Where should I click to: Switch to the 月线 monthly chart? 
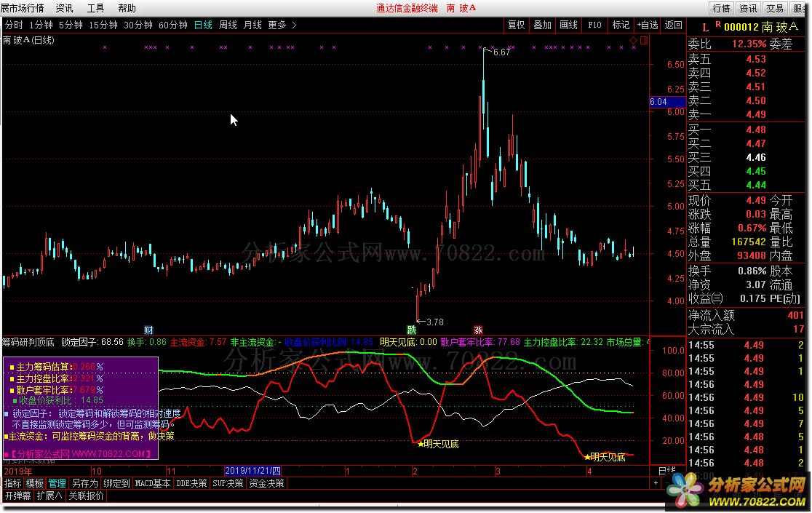[x=252, y=25]
